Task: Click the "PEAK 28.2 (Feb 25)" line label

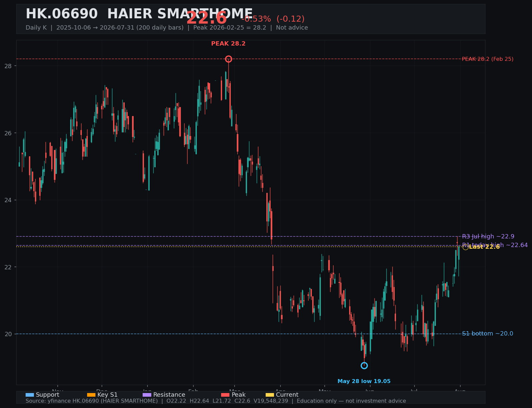Action: pos(488,59)
